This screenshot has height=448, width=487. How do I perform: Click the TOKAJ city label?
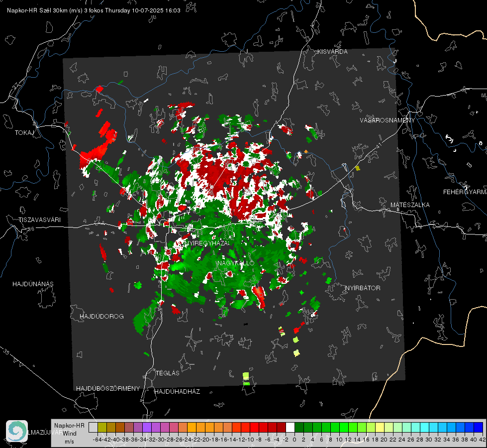click(24, 133)
